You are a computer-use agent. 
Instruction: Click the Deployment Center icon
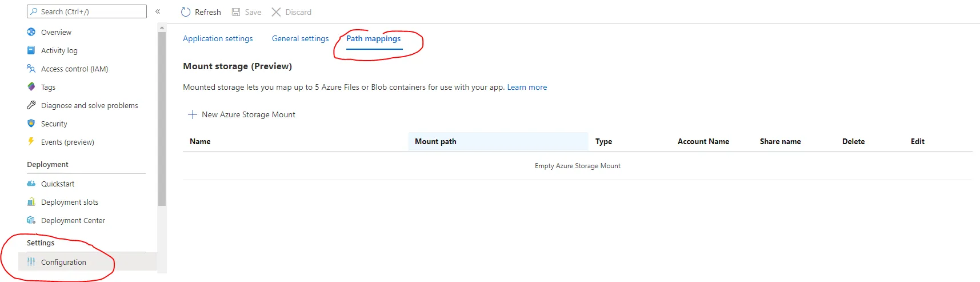point(31,220)
